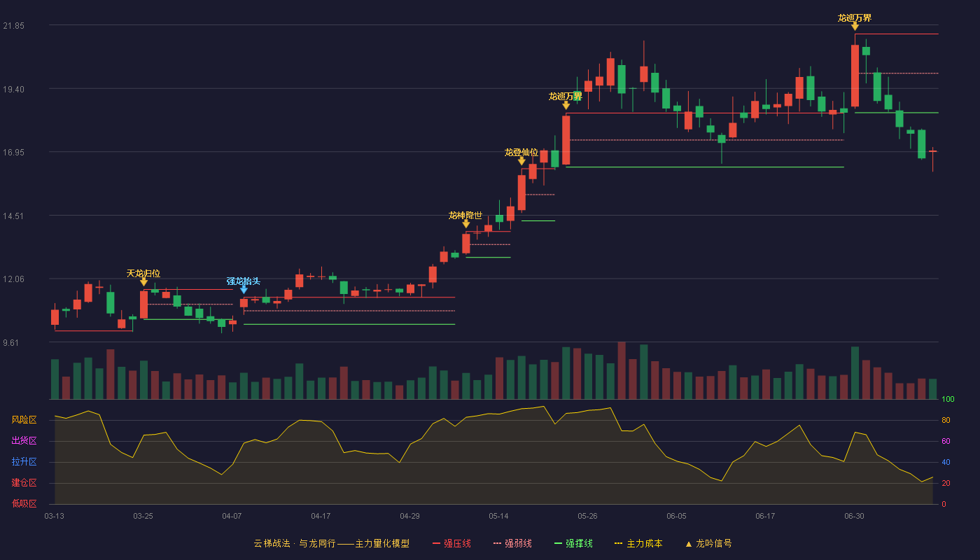Click the 14.51 price axis label
The width and height of the screenshot is (980, 560).
pyautogui.click(x=13, y=216)
